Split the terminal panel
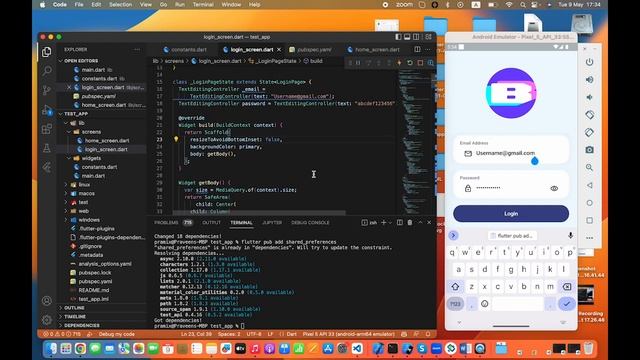This screenshot has height=360, width=640. 400,222
